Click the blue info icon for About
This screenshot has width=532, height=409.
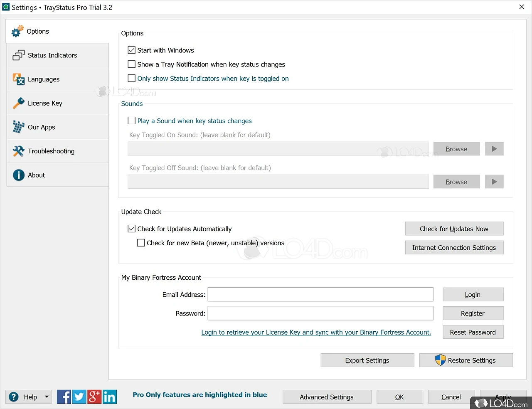pyautogui.click(x=19, y=175)
